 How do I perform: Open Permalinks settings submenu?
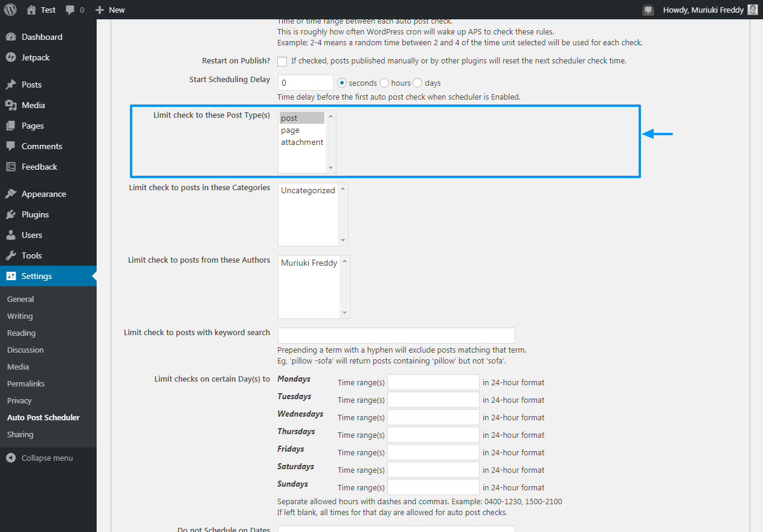[26, 383]
